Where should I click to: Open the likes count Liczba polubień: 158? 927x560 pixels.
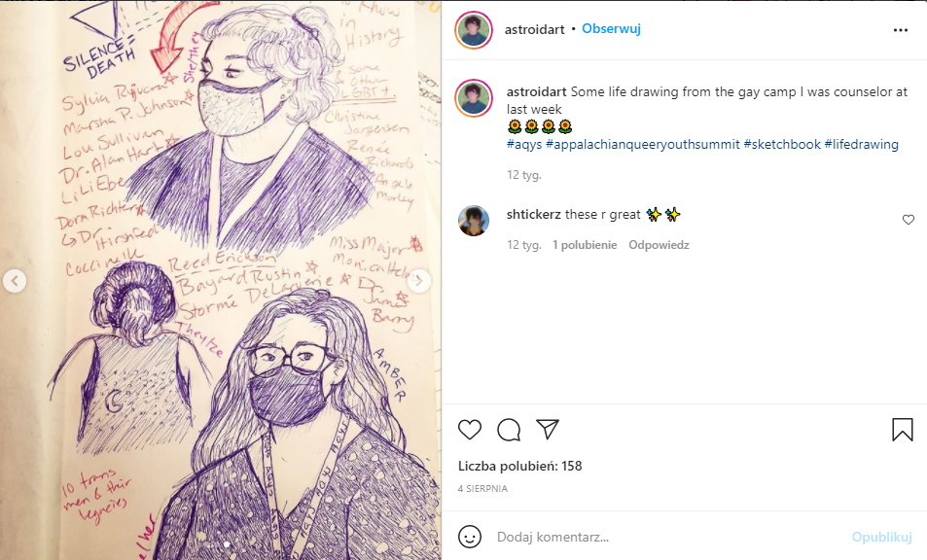(520, 466)
